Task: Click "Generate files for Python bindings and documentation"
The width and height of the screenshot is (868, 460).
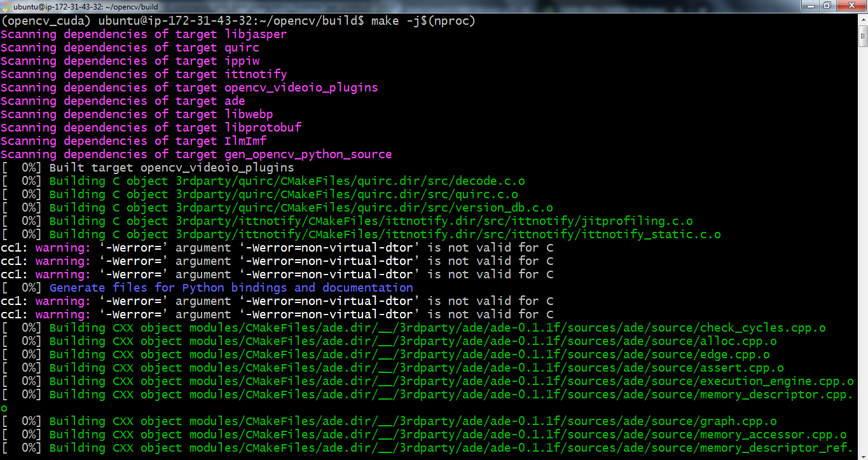Action: (231, 288)
